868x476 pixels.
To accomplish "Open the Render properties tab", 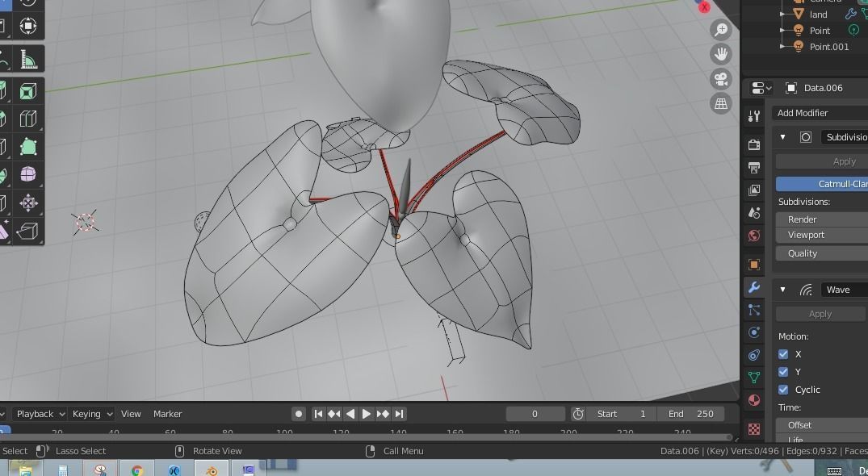I will pyautogui.click(x=754, y=145).
